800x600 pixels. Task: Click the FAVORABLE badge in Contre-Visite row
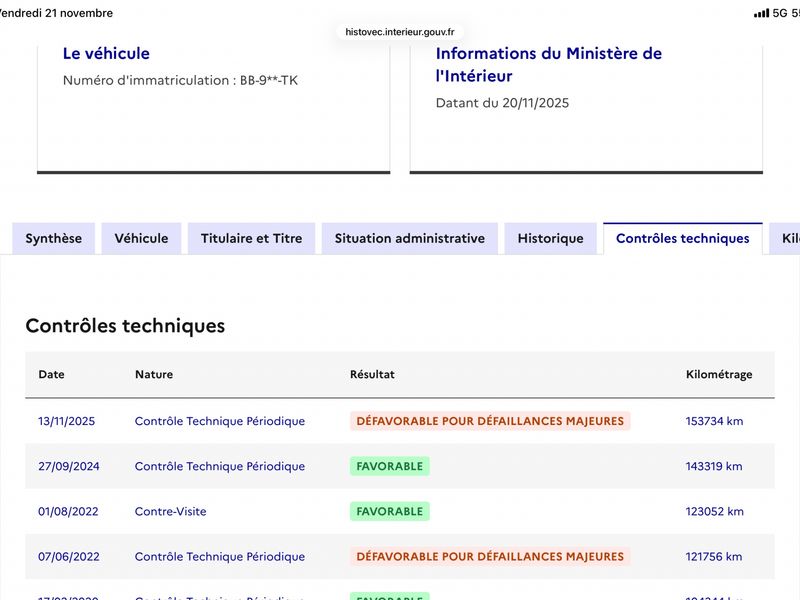(x=389, y=511)
